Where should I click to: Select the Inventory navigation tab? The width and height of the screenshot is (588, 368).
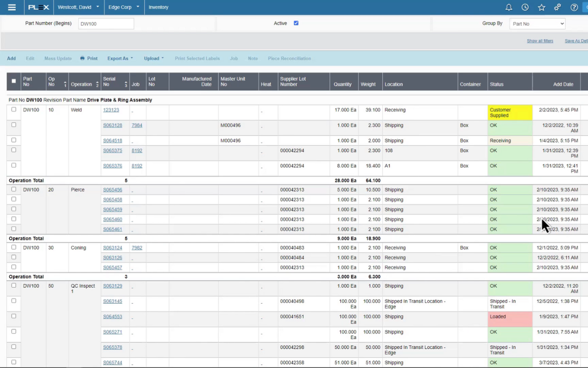(x=158, y=7)
